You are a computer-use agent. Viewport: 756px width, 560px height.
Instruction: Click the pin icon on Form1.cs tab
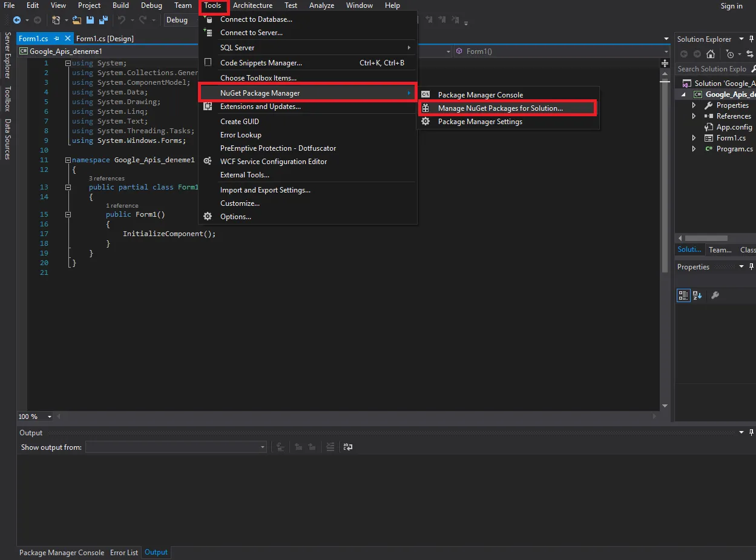coord(56,39)
